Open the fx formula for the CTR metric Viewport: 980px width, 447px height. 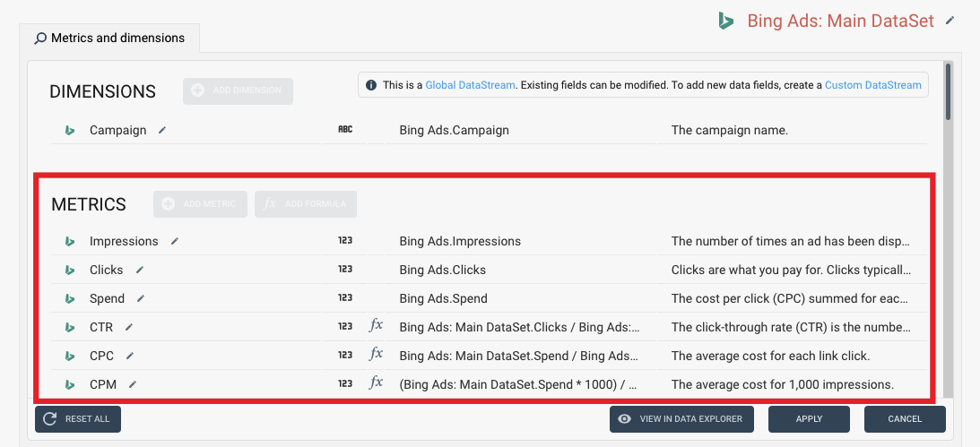point(376,326)
